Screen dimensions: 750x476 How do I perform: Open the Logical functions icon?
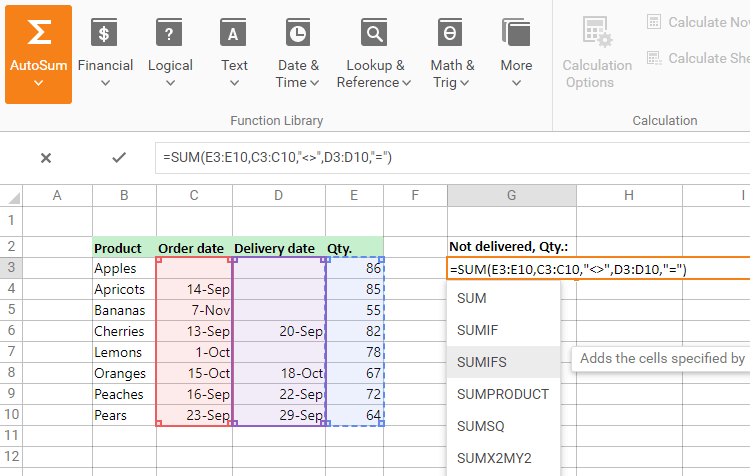(x=170, y=32)
